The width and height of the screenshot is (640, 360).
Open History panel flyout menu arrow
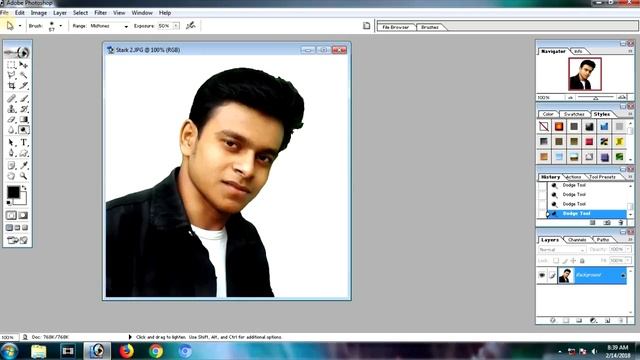[630, 177]
